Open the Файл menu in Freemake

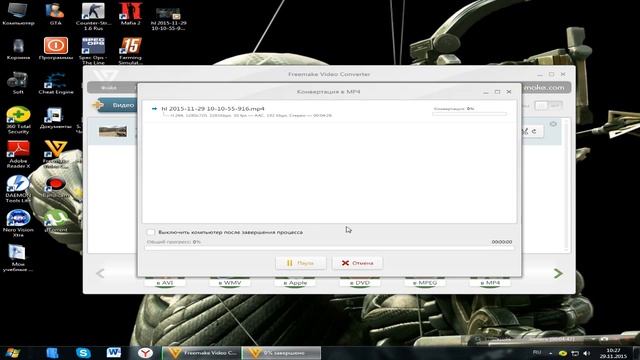pyautogui.click(x=109, y=88)
